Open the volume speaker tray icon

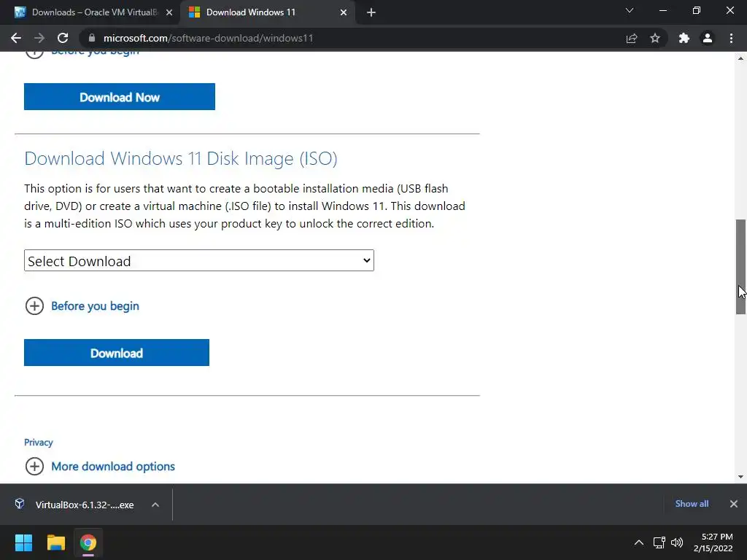click(676, 542)
